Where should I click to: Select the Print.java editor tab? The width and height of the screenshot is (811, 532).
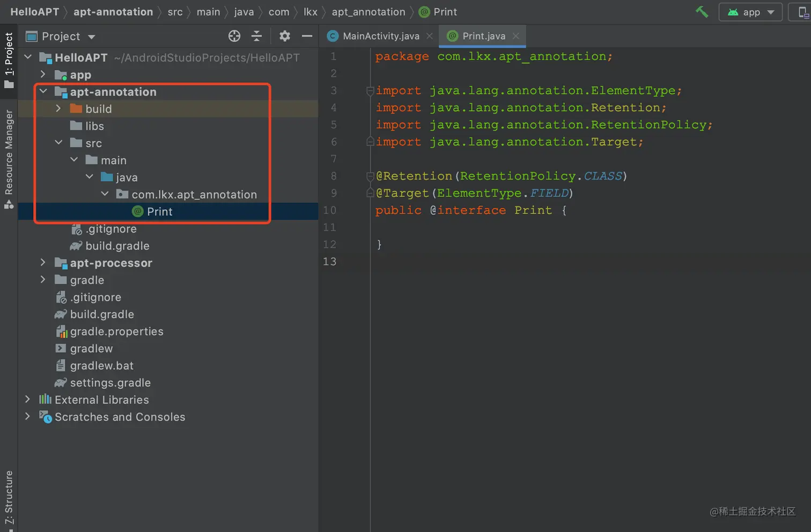tap(484, 36)
